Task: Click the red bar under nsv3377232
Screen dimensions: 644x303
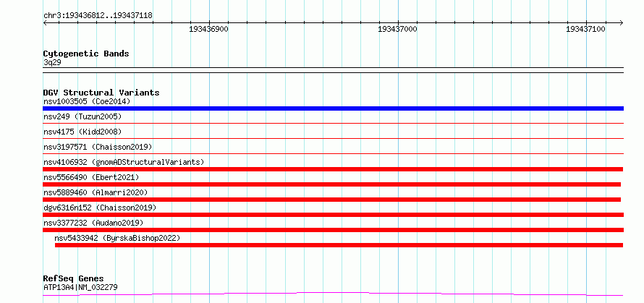Action: 333,230
